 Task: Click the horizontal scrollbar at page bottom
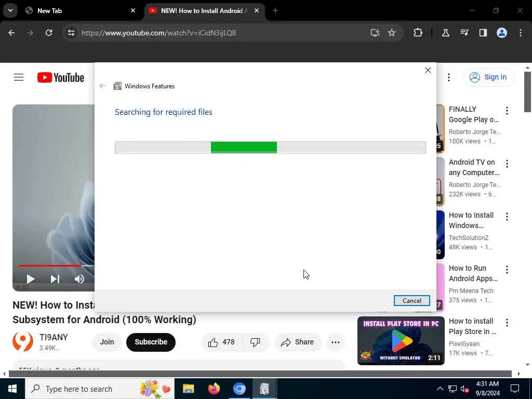(x=260, y=374)
